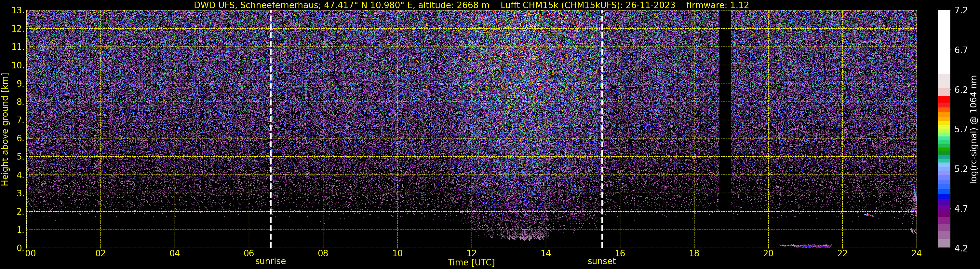
Task: Click the '5.' height tick label
Action: click(x=20, y=157)
